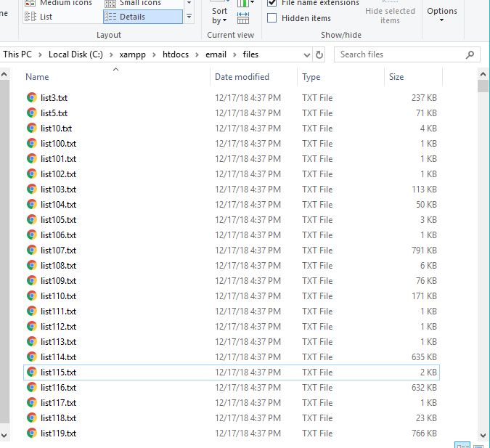Image resolution: width=490 pixels, height=448 pixels.
Task: Expand chevron after xampp breadcrumb
Action: point(154,54)
